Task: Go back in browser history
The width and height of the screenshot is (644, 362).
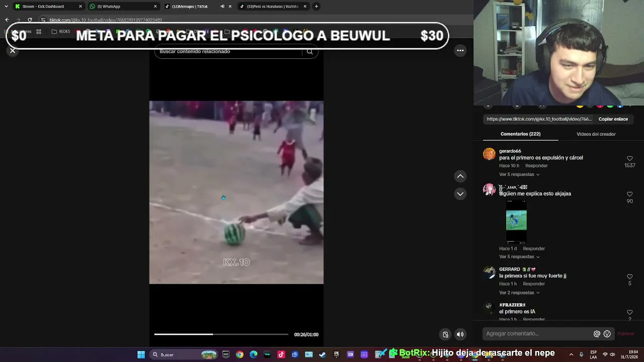Action: 7,20
